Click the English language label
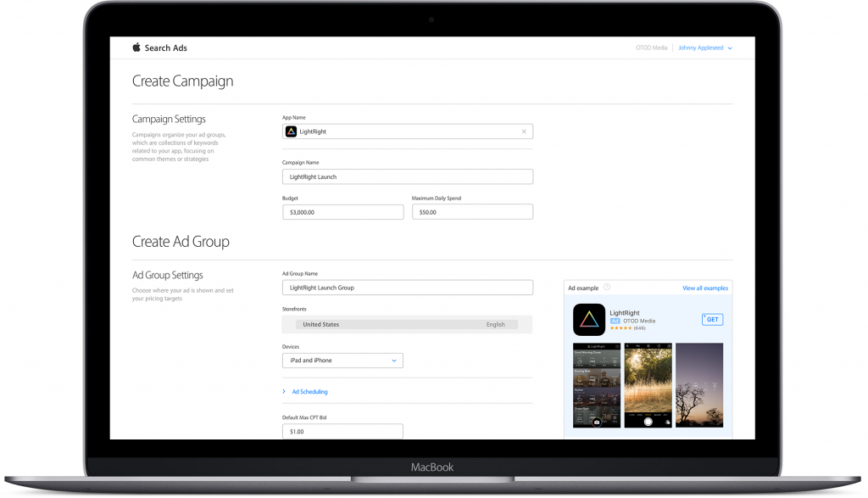This screenshot has width=868, height=498. 495,325
